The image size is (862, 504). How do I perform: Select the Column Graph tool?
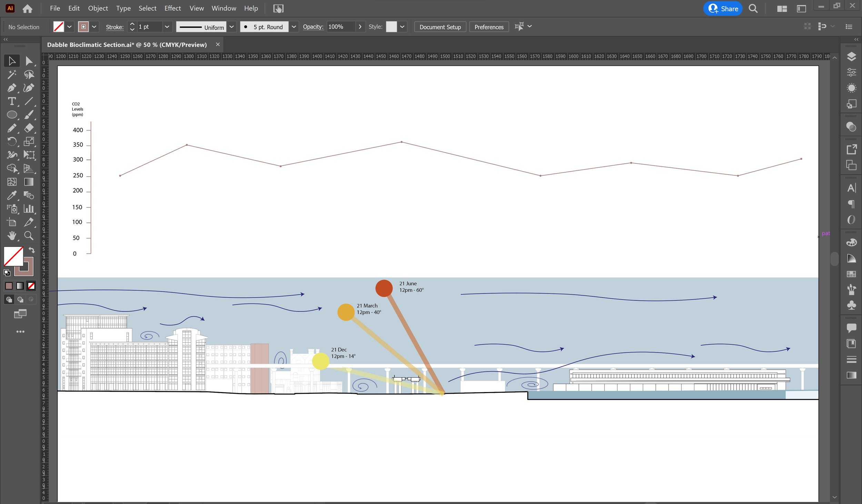click(29, 209)
